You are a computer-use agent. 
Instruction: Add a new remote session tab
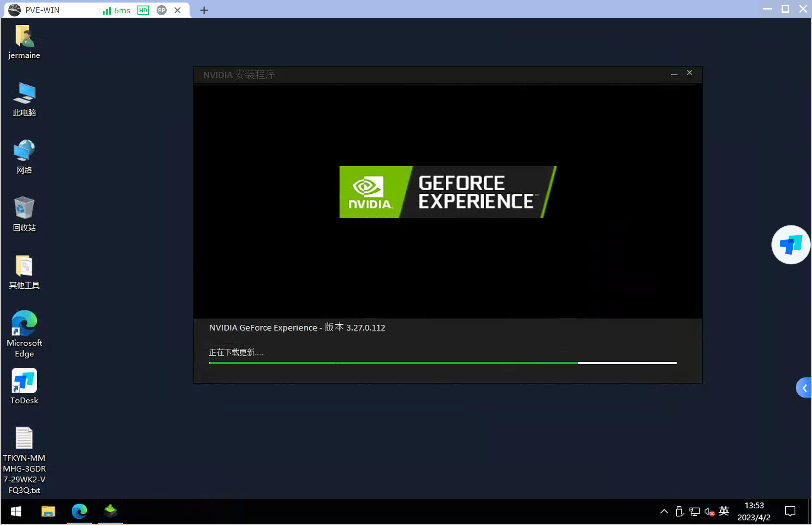[x=204, y=10]
